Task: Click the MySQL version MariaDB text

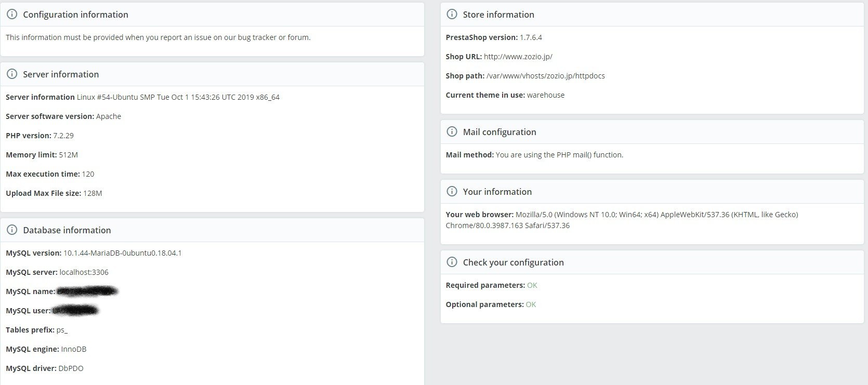Action: coord(122,253)
